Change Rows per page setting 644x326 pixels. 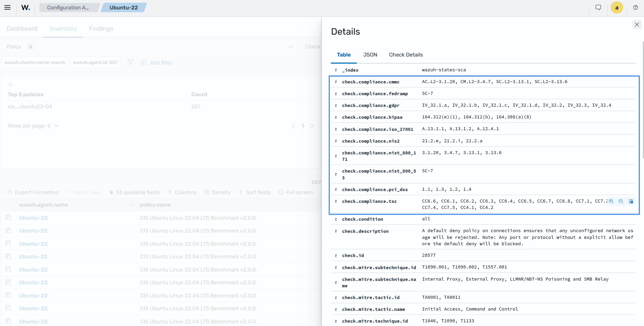33,126
